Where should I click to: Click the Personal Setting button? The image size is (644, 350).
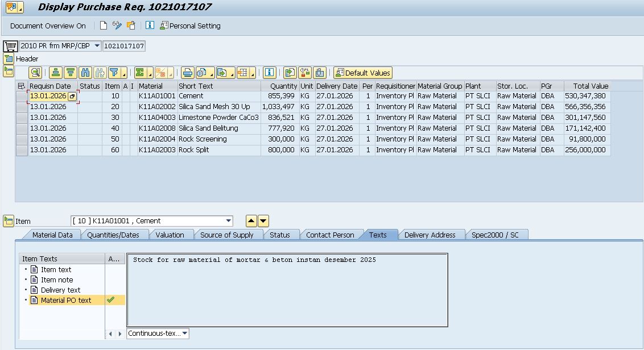(x=190, y=26)
